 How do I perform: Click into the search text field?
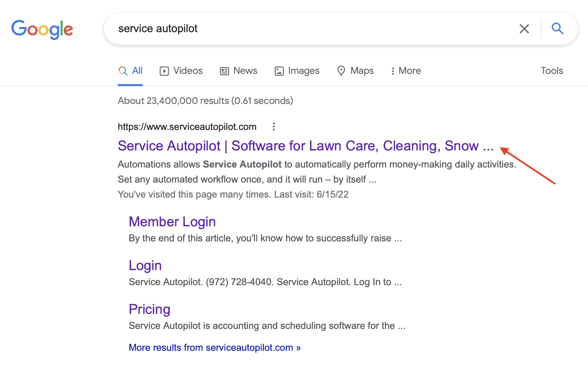click(315, 29)
